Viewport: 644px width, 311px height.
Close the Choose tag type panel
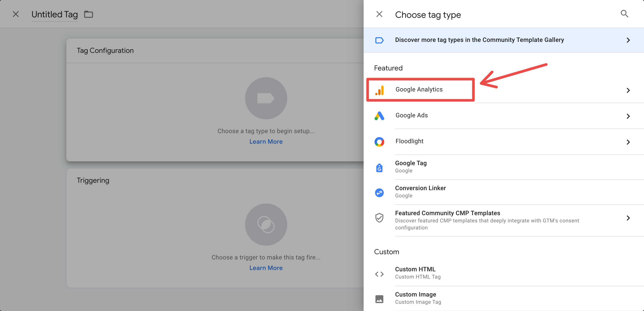click(x=379, y=14)
